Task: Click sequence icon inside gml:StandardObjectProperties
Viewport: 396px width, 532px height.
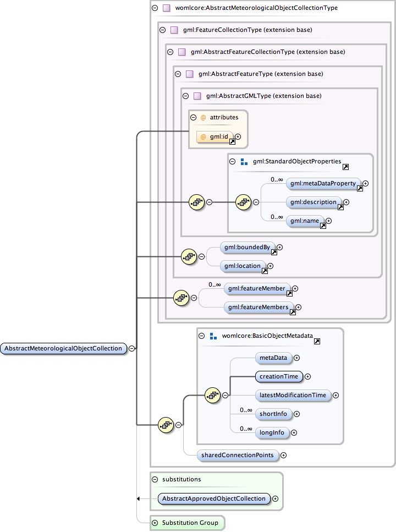Action: (x=243, y=202)
